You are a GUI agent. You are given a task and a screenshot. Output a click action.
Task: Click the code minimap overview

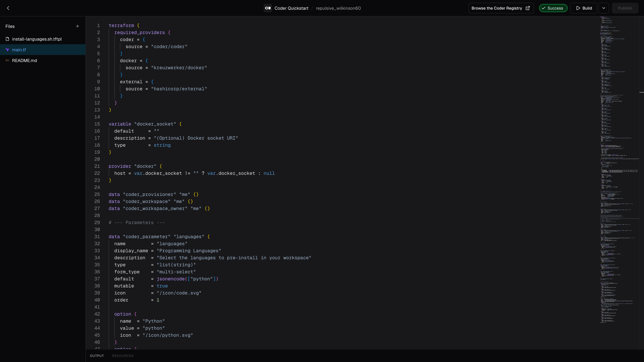coord(620,170)
